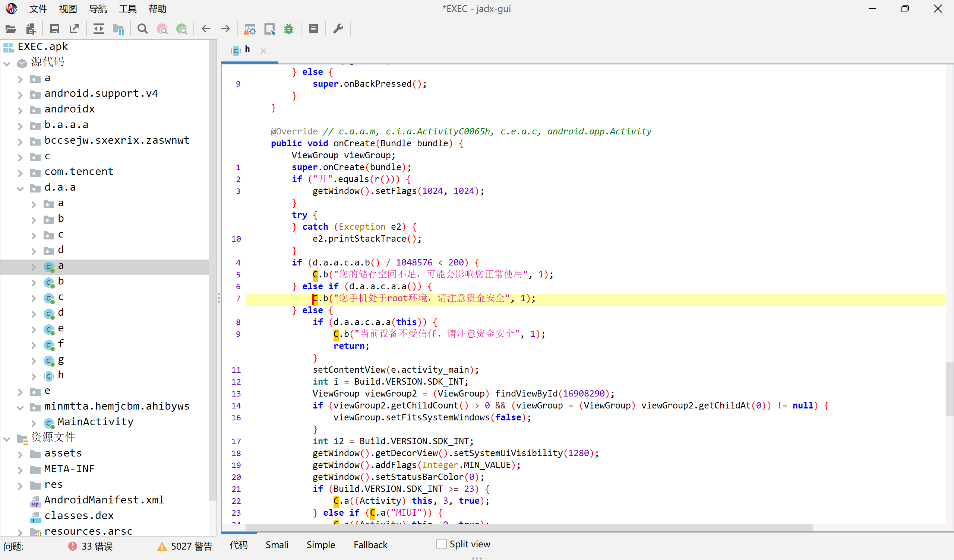
Task: Expand the androidx package
Action: (x=20, y=111)
